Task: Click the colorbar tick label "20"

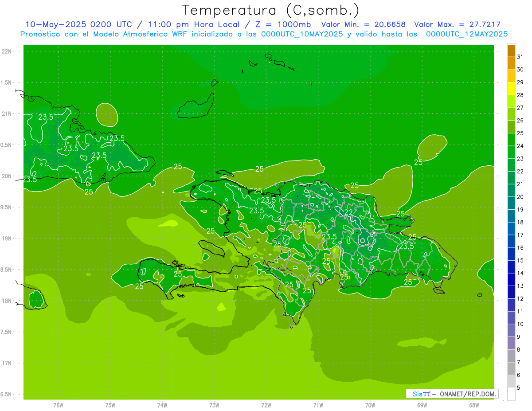Action: (x=520, y=197)
